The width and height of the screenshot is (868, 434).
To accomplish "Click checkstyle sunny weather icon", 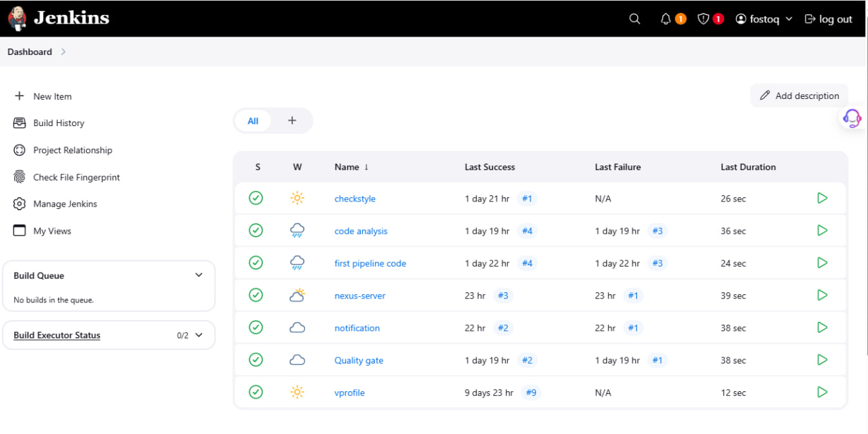I will (297, 198).
